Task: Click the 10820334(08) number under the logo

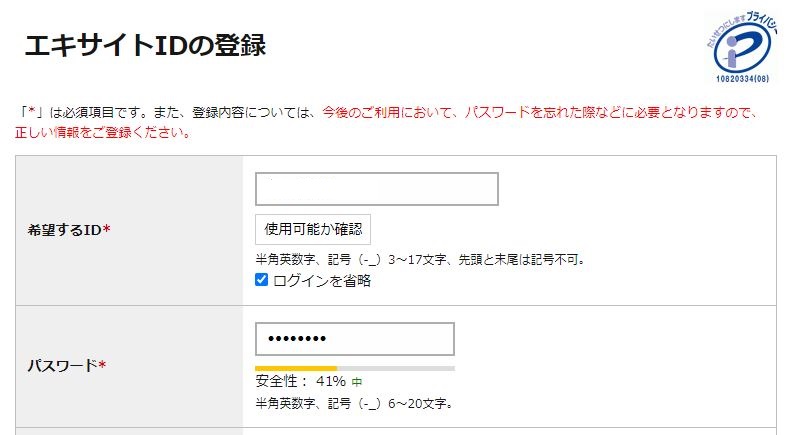Action: (x=741, y=76)
